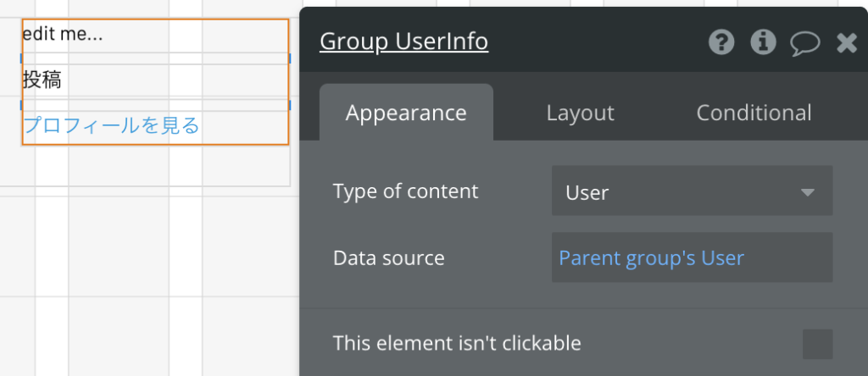Switch to the Appearance tab
Image resolution: width=868 pixels, height=376 pixels.
[x=406, y=113]
